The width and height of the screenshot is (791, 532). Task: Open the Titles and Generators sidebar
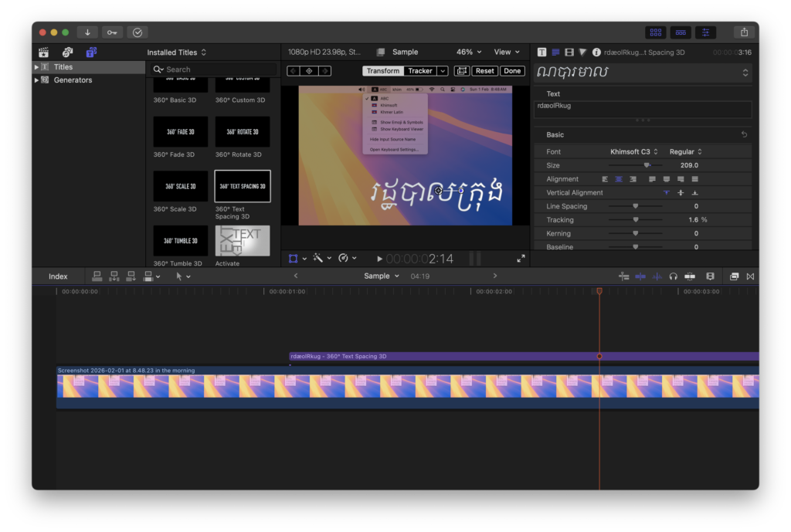click(x=91, y=53)
